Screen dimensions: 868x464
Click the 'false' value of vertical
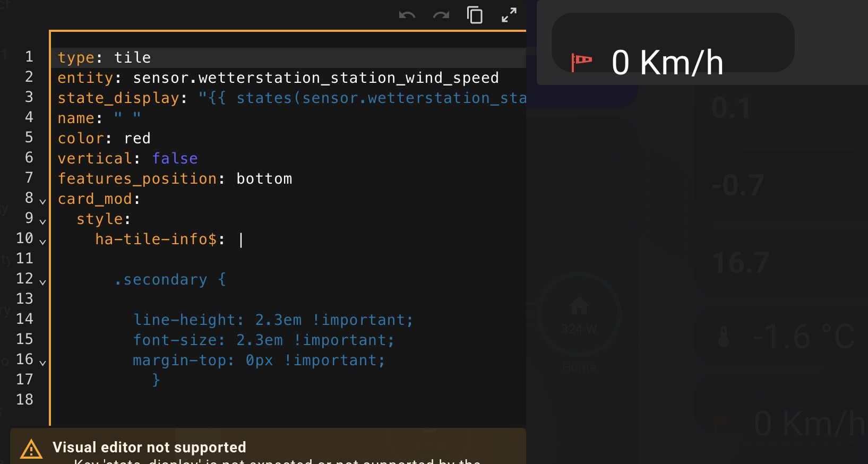tap(175, 158)
